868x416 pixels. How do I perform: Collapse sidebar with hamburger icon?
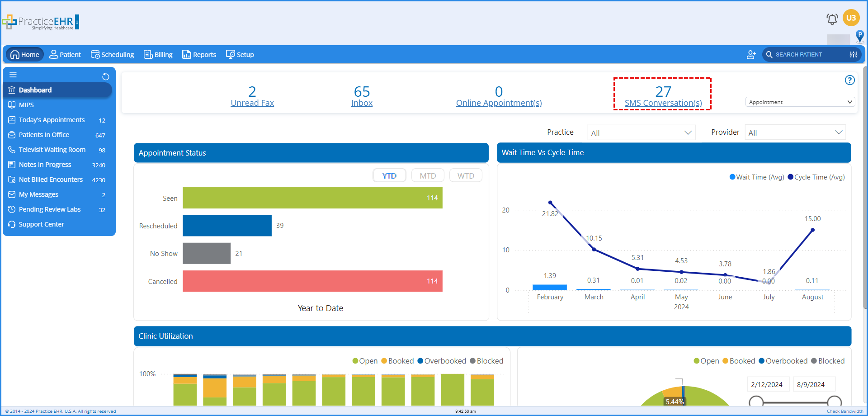[x=13, y=75]
